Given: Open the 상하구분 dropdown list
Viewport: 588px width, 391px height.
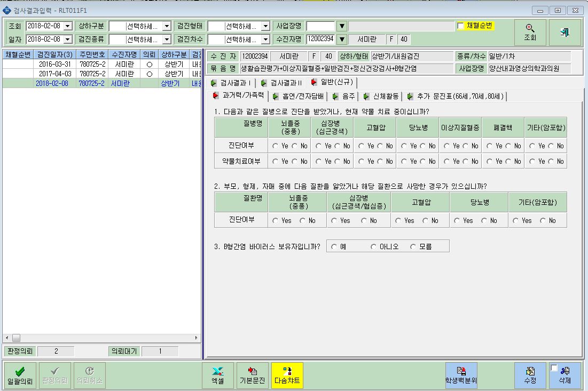Looking at the screenshot, I should (167, 26).
